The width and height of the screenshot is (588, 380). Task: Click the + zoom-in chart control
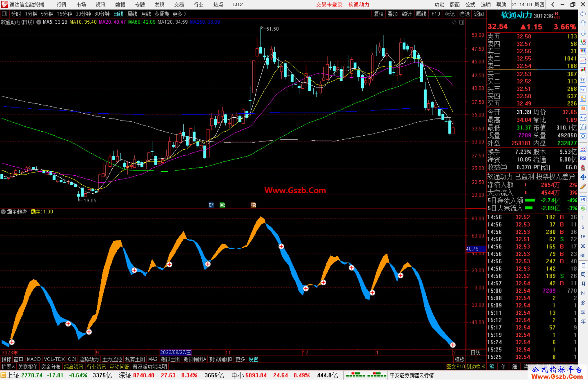point(471,359)
